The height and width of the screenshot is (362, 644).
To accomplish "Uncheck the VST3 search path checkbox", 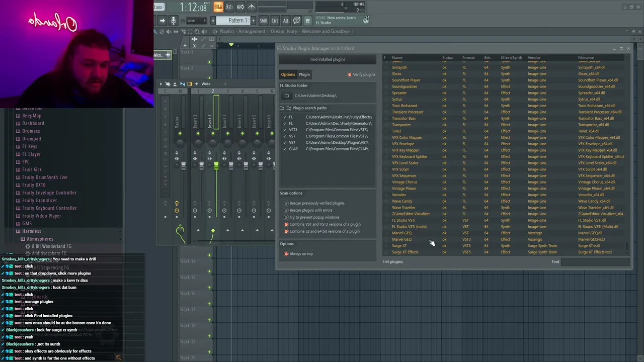I will [285, 130].
